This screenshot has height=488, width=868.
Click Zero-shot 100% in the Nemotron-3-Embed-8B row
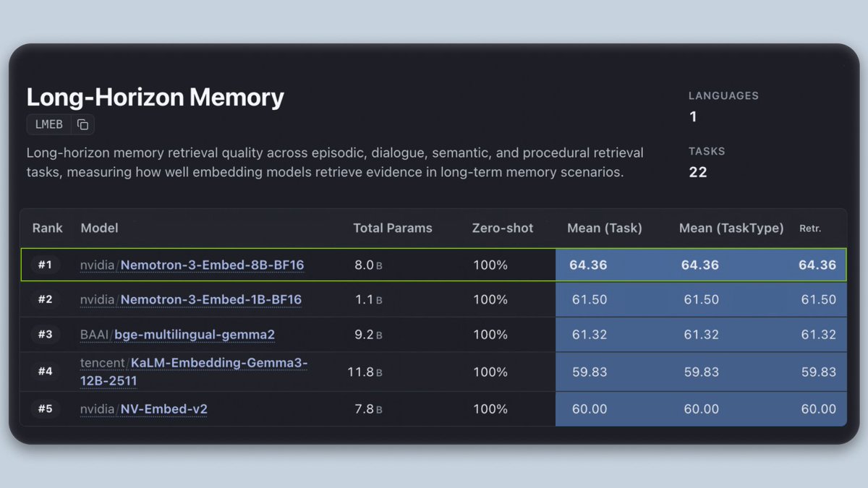tap(490, 265)
